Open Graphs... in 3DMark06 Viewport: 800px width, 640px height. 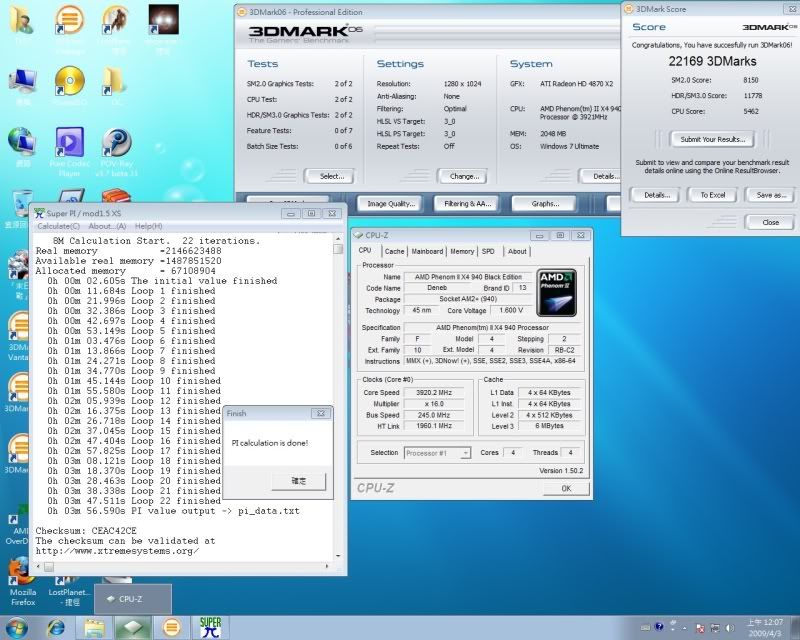544,204
